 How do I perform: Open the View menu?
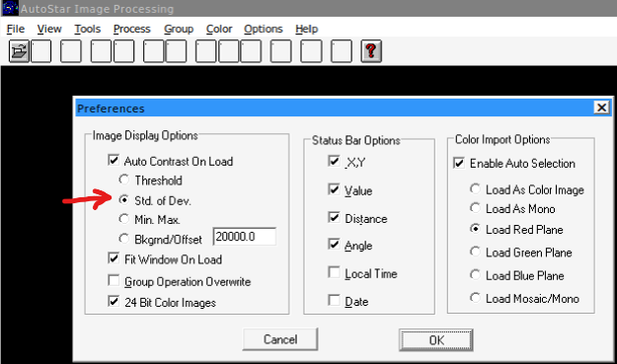point(49,29)
